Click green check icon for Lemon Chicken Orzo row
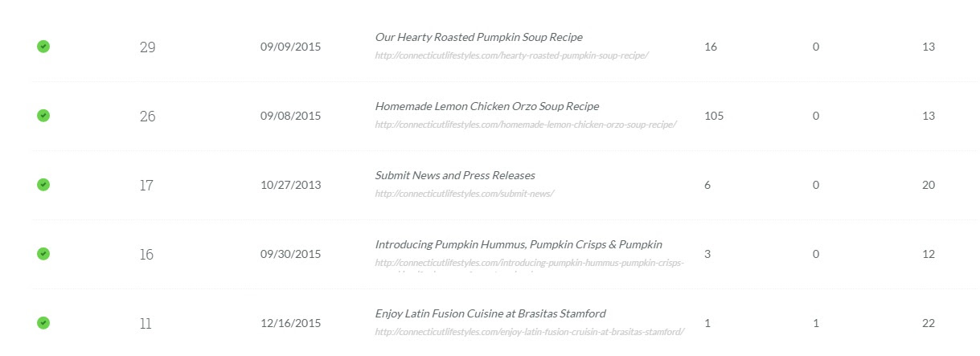This screenshot has height=356, width=980. point(43,116)
